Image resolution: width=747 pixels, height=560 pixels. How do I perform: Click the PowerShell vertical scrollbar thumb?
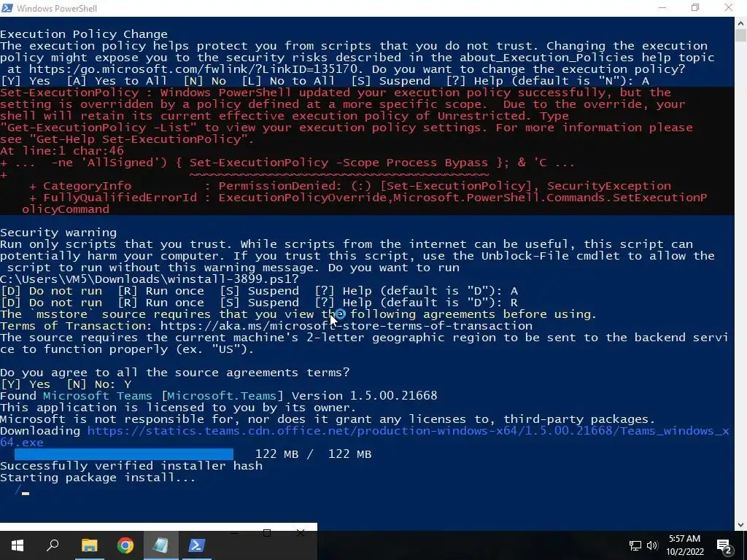[741, 35]
